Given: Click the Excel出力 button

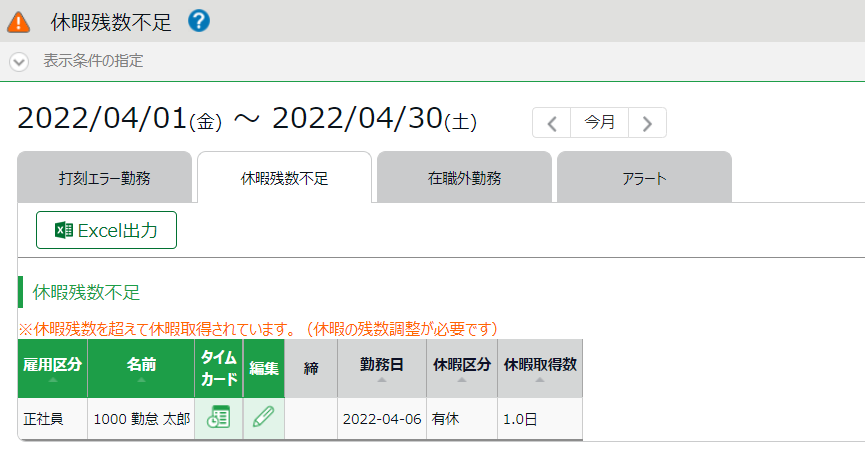Looking at the screenshot, I should click(x=106, y=230).
